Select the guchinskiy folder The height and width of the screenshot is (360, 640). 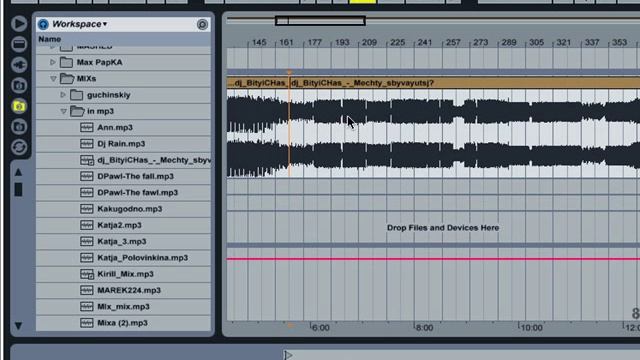[x=124, y=95]
